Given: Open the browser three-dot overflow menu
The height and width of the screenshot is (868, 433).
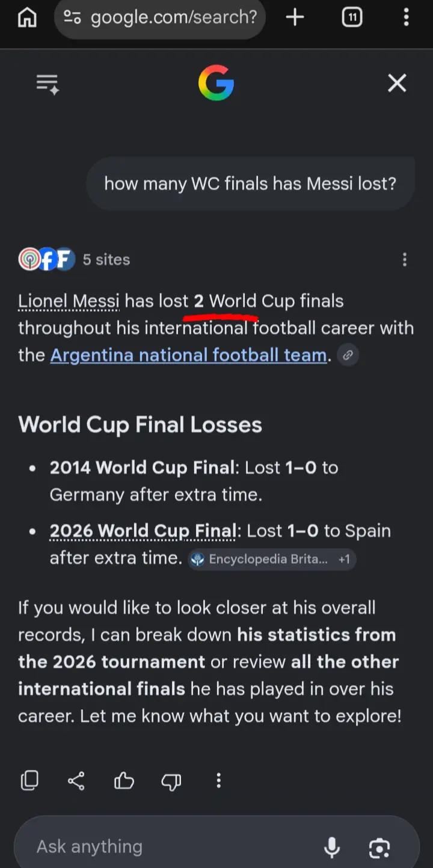Looking at the screenshot, I should click(406, 17).
